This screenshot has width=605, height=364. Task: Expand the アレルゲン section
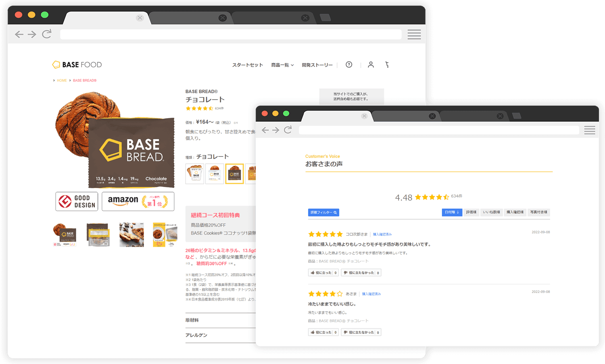tap(196, 335)
